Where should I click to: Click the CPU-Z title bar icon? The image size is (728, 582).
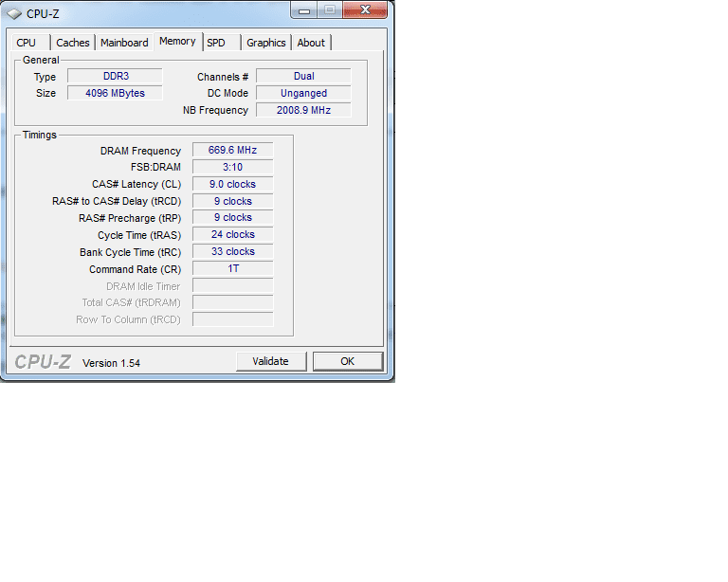point(14,14)
